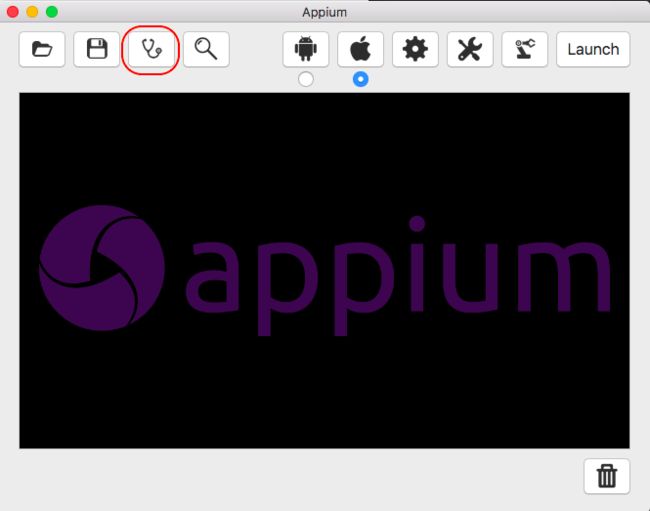This screenshot has width=650, height=511.
Task: Maximize the Appium window
Action: click(52, 12)
